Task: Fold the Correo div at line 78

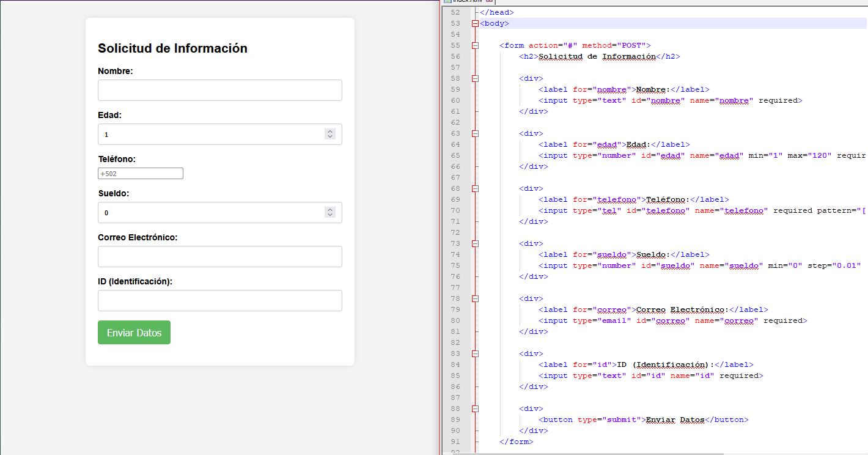Action: 475,298
